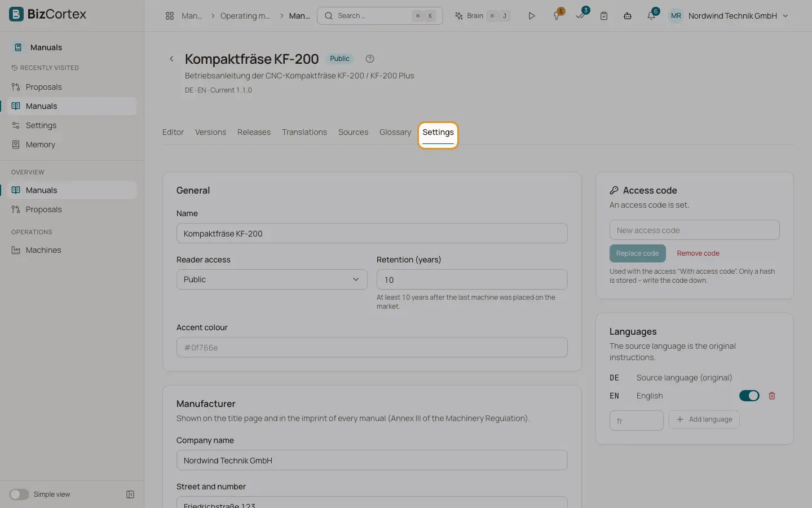Open the Glossary tab
Viewport: 812px width, 508px height.
[x=395, y=132]
